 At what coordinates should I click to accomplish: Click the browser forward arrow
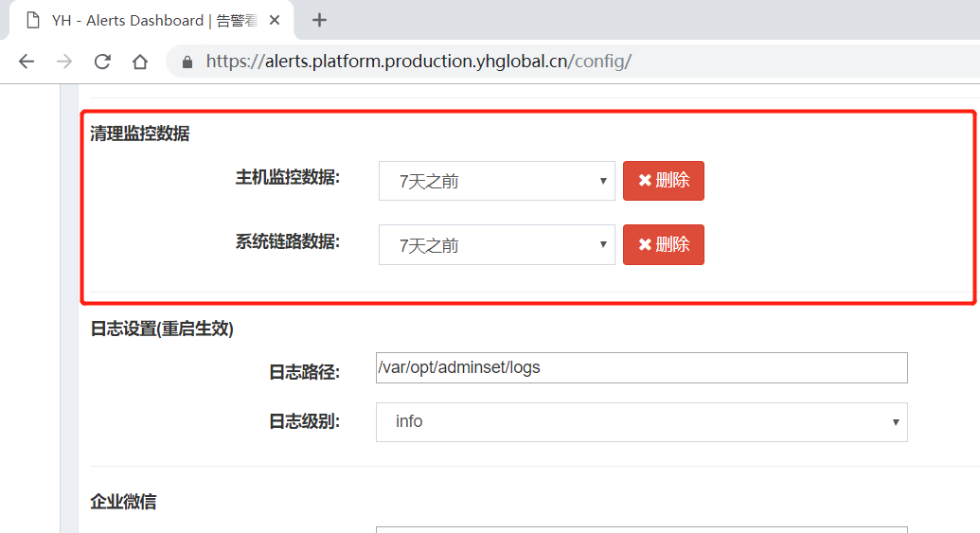click(64, 62)
